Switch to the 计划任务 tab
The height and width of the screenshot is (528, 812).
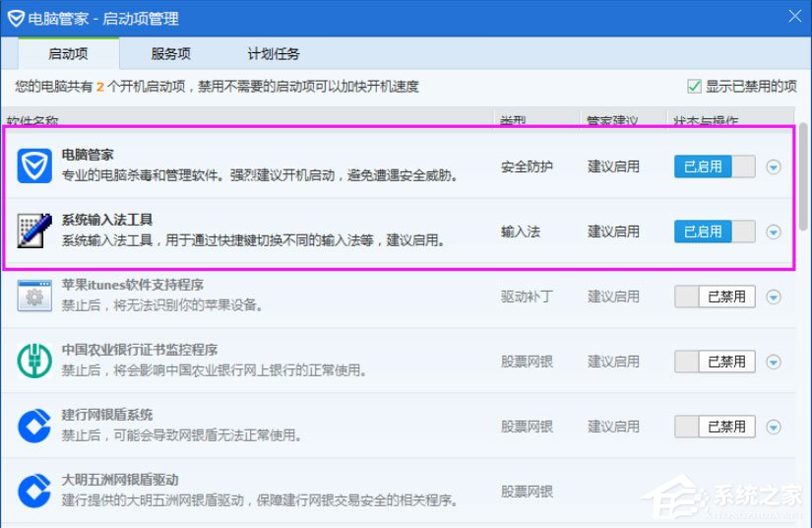point(274,53)
